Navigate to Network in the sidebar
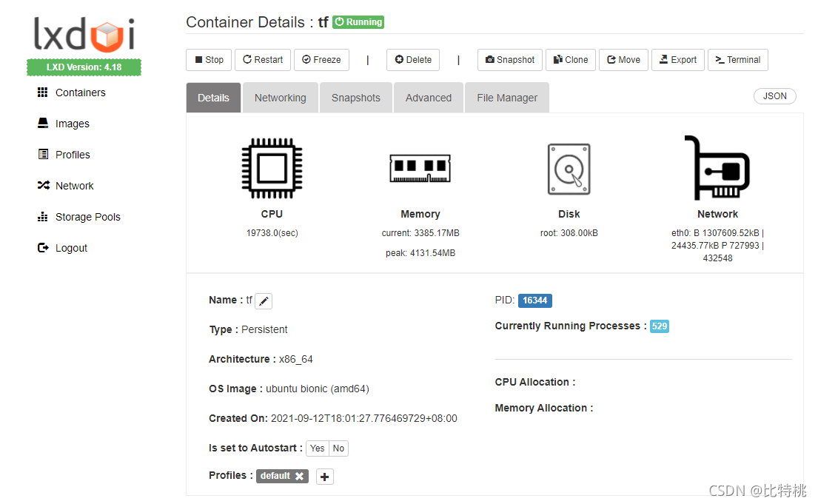 point(75,186)
